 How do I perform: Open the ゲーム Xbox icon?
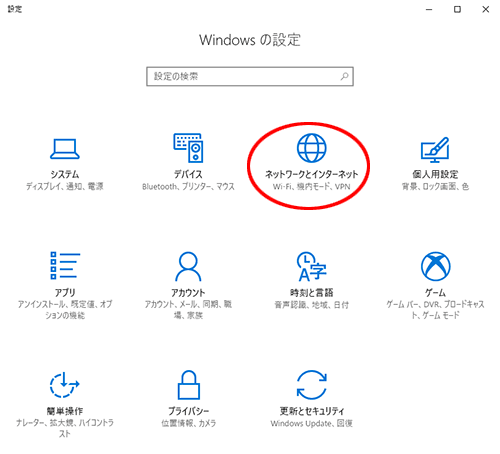435,266
